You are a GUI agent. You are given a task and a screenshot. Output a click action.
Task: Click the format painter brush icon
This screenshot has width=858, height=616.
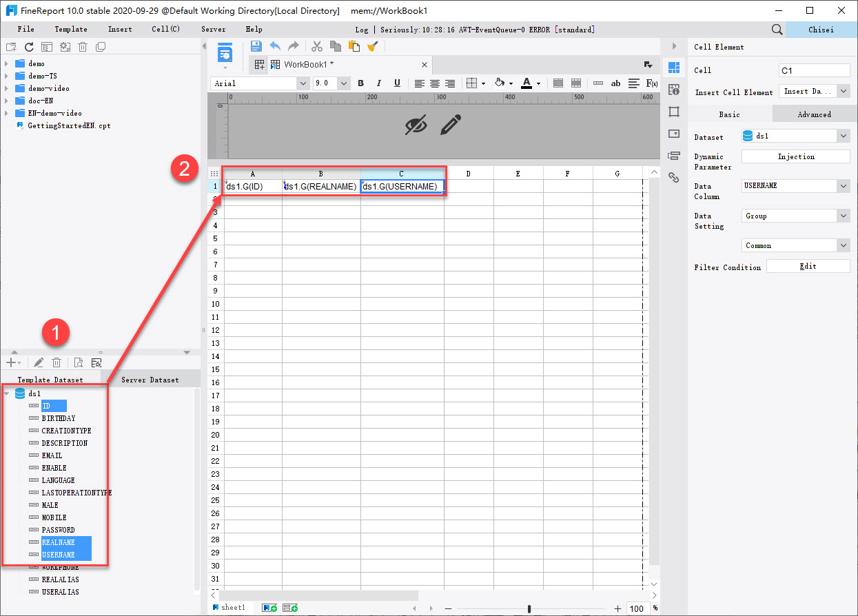point(374,45)
